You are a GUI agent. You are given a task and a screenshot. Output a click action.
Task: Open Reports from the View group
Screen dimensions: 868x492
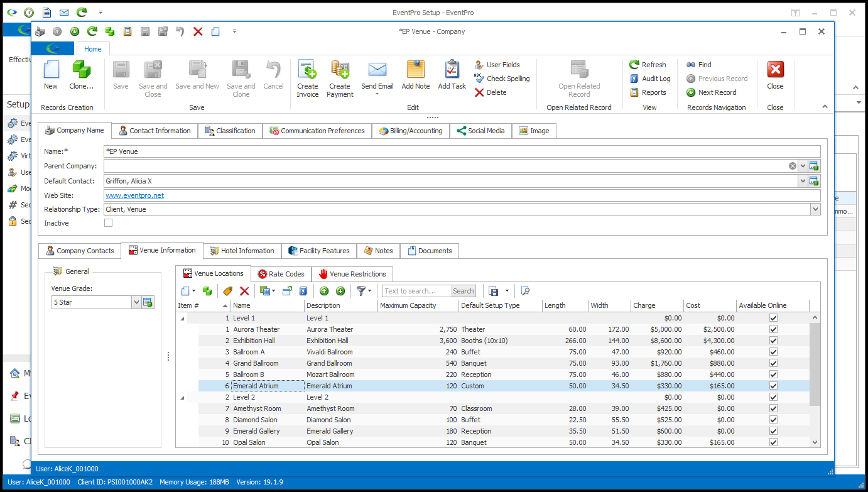click(x=648, y=92)
